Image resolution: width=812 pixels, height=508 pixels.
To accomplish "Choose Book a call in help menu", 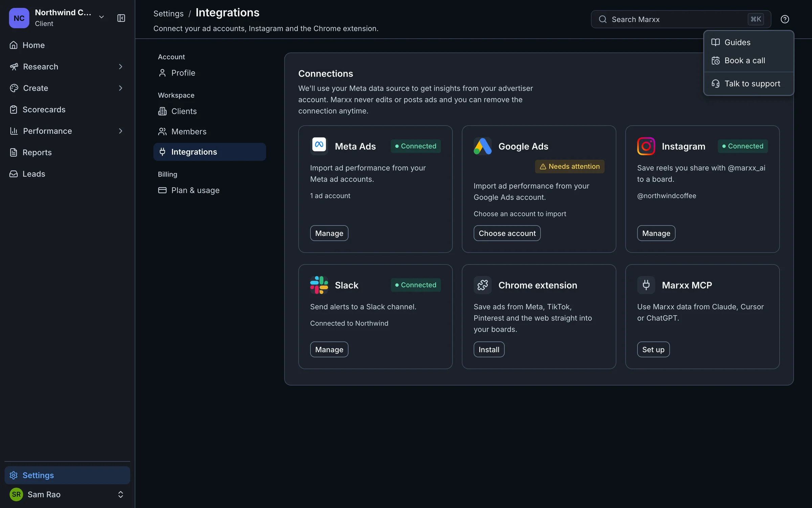I will pos(748,60).
